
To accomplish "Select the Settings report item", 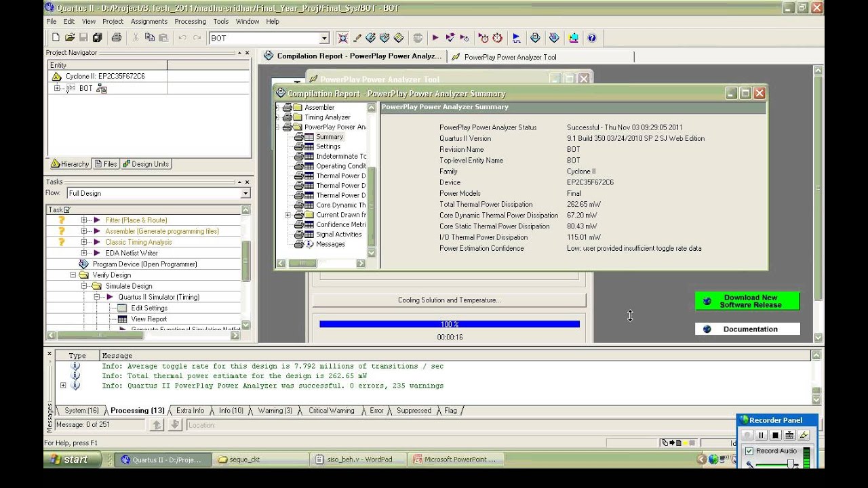I will pyautogui.click(x=328, y=146).
